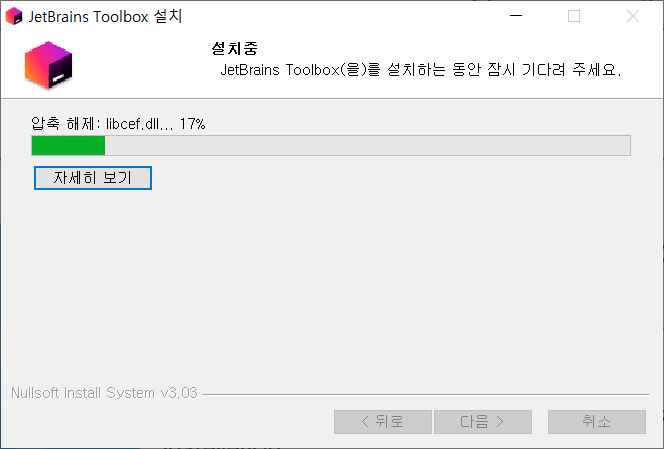664x449 pixels.
Task: Click the 17% progress percentage label
Action: coord(193,124)
